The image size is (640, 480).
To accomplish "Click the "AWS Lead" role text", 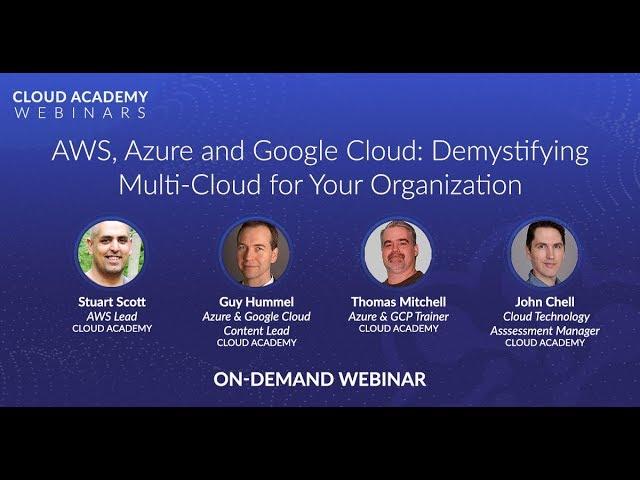I will 112,316.
